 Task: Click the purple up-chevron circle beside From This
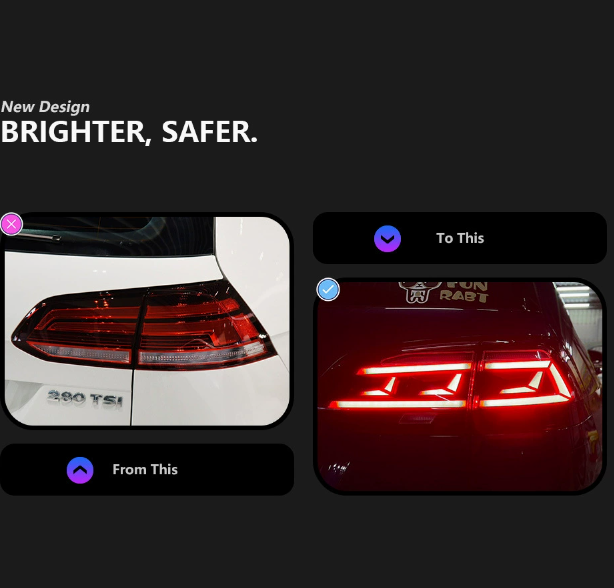pos(80,470)
